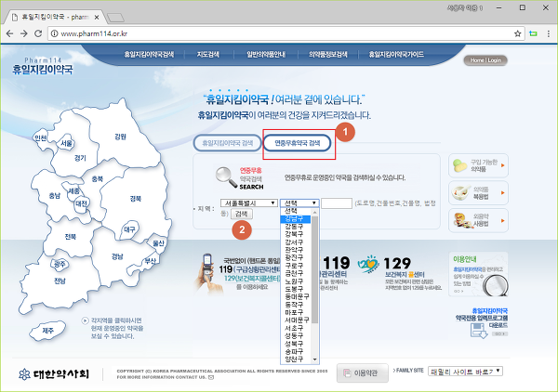Choose 도봉구 from the district list
558x392 pixels.
(x=296, y=289)
